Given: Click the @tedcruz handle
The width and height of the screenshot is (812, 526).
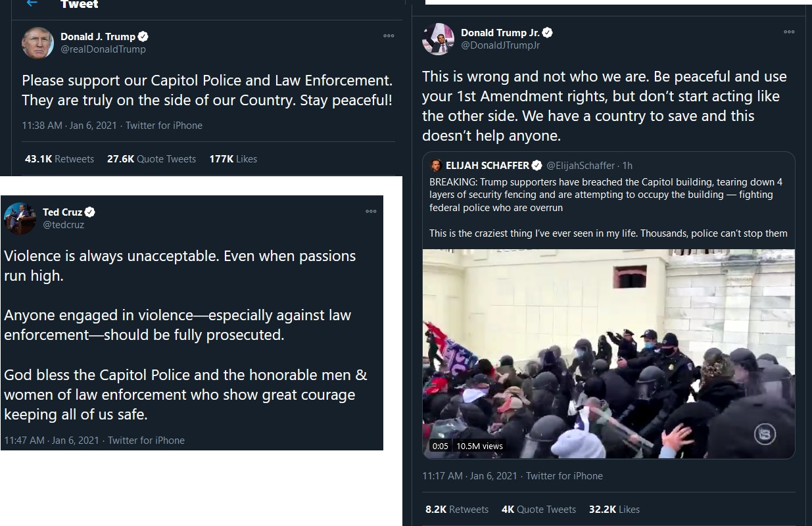Looking at the screenshot, I should [x=63, y=225].
